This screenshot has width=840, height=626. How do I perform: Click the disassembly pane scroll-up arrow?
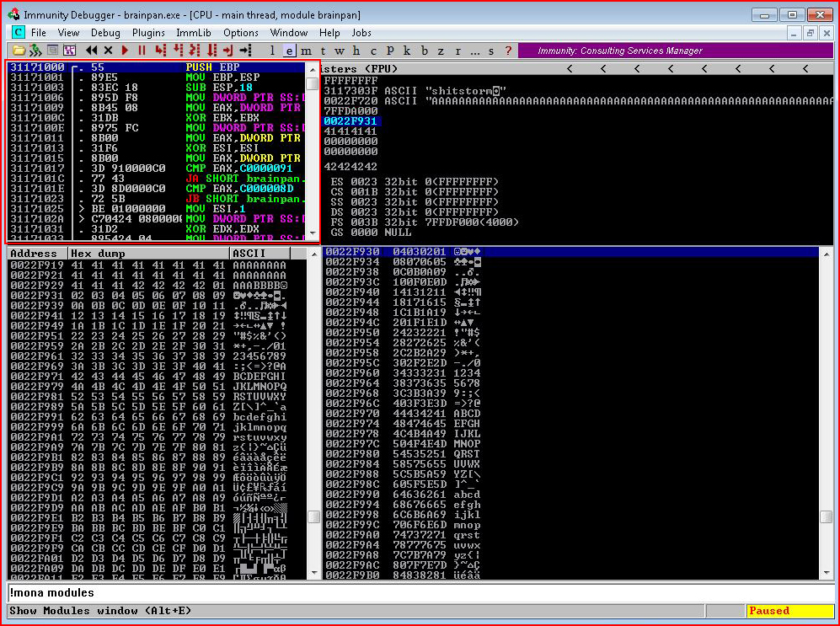pyautogui.click(x=313, y=70)
